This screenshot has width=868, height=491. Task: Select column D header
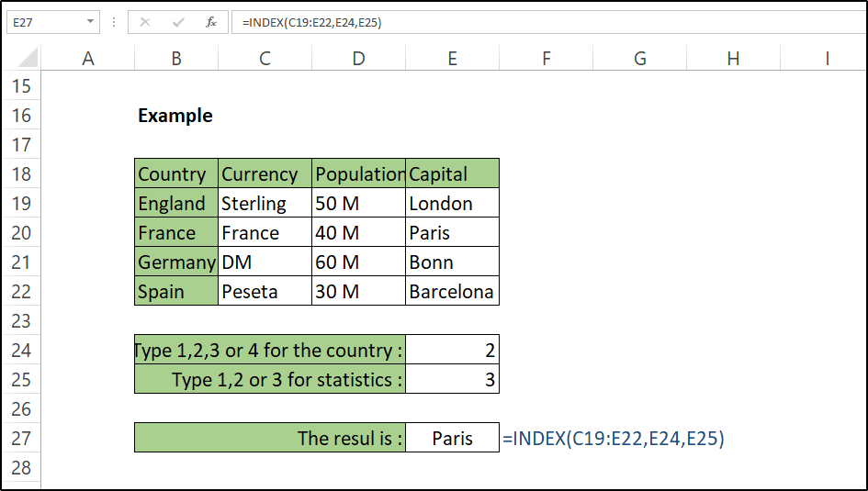click(359, 58)
